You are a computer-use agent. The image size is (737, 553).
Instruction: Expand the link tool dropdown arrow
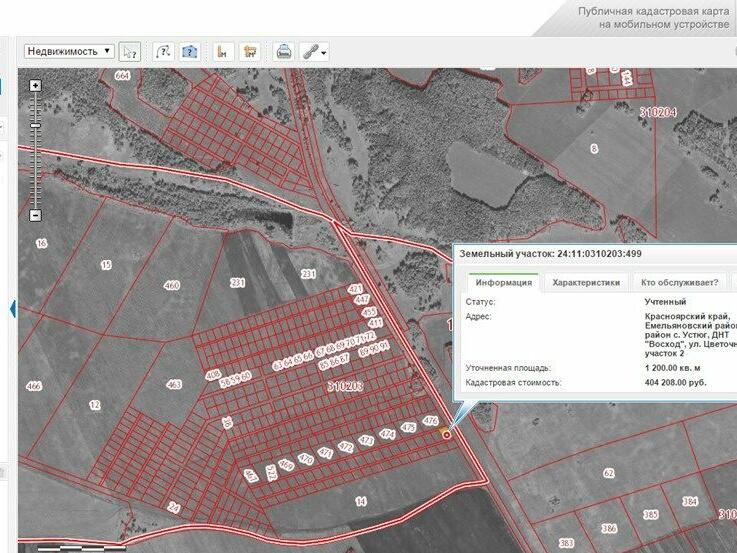324,53
